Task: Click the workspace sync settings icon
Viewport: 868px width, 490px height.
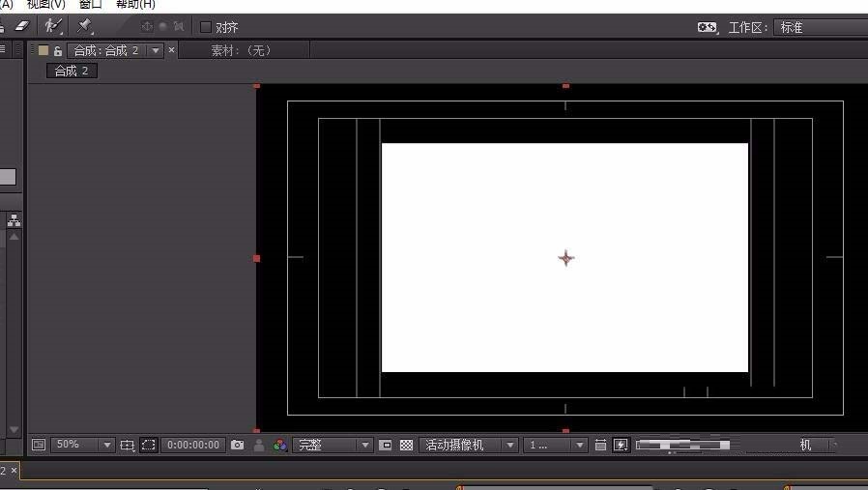Action: (708, 27)
